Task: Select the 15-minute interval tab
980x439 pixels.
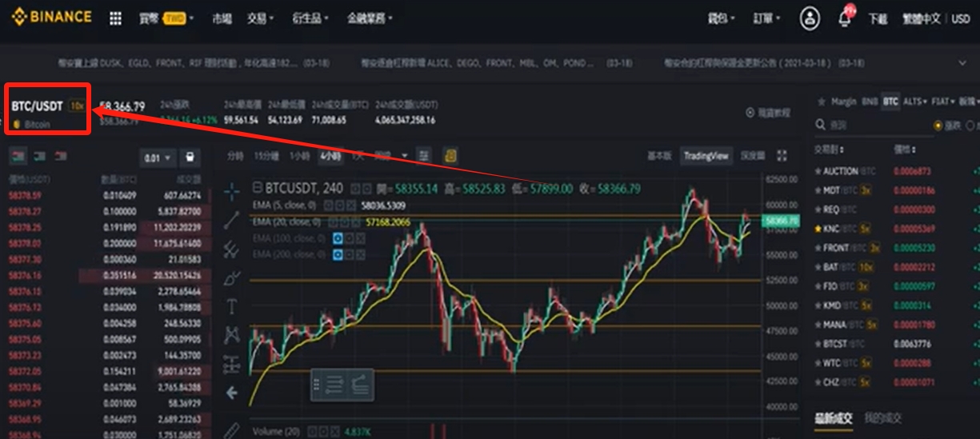Action: tap(266, 155)
